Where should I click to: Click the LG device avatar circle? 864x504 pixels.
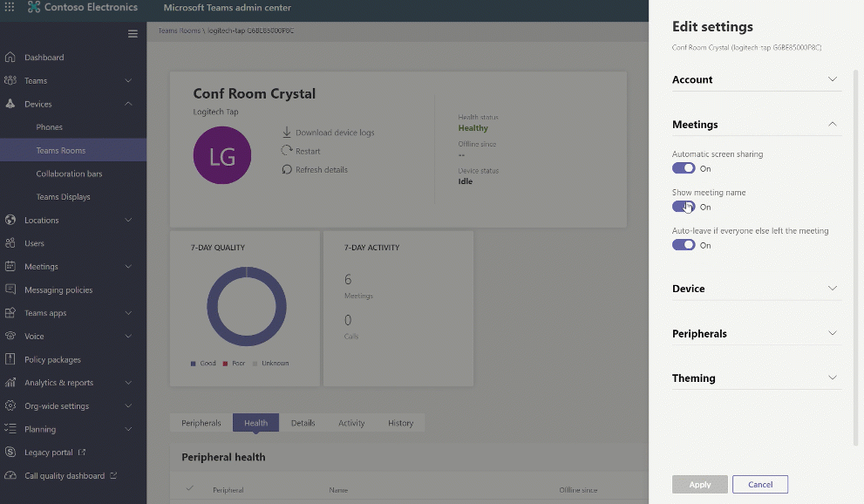tap(222, 155)
